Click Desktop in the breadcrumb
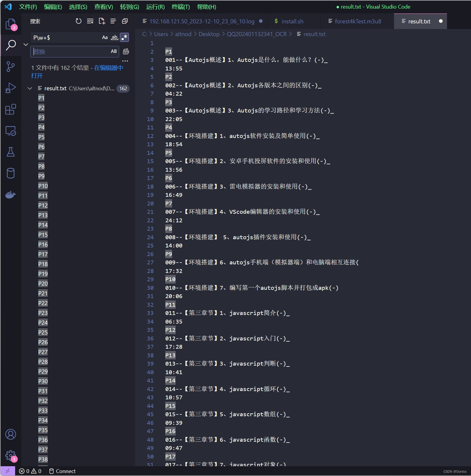 209,34
